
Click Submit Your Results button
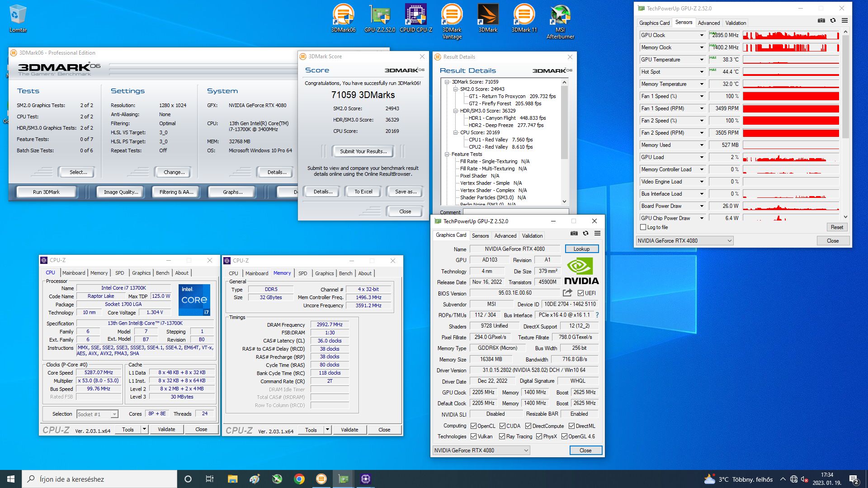point(363,151)
